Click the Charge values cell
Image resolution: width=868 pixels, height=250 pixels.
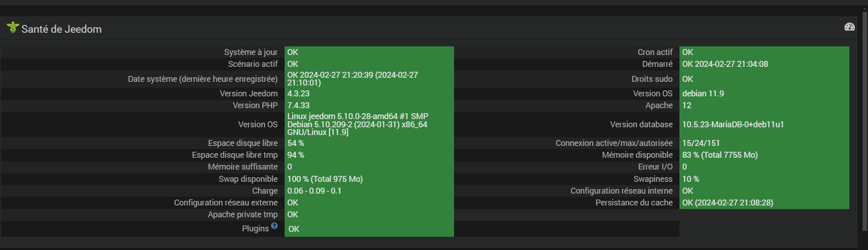(369, 191)
